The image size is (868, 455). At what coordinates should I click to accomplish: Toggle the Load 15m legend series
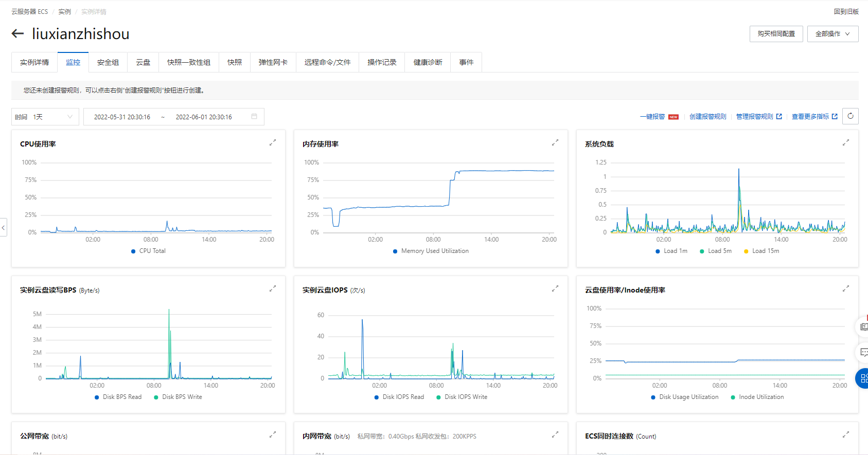pos(761,251)
